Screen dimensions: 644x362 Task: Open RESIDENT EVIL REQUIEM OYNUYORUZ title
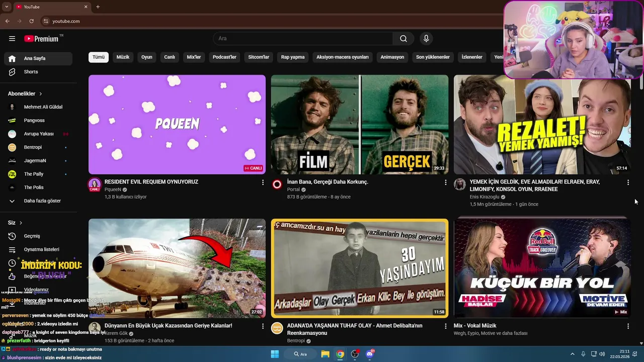click(x=151, y=182)
